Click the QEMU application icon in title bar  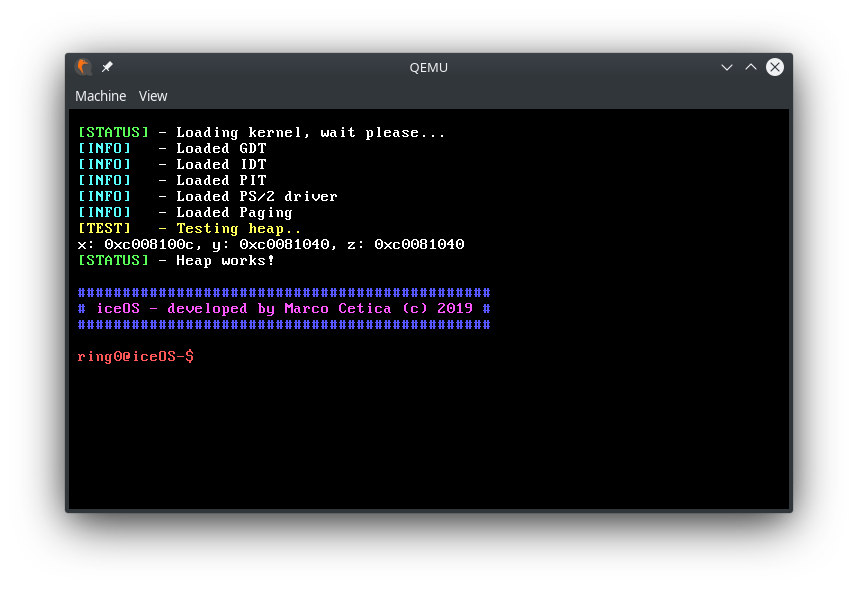coord(83,67)
